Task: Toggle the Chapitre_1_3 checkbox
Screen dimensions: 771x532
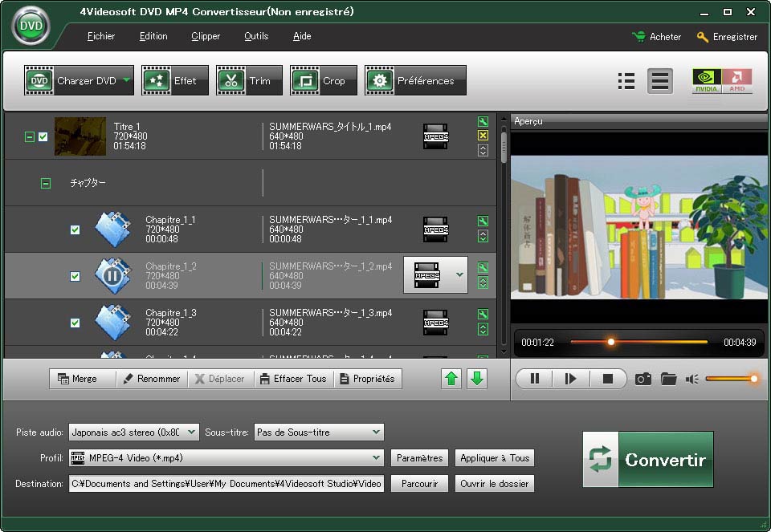Action: pyautogui.click(x=75, y=323)
